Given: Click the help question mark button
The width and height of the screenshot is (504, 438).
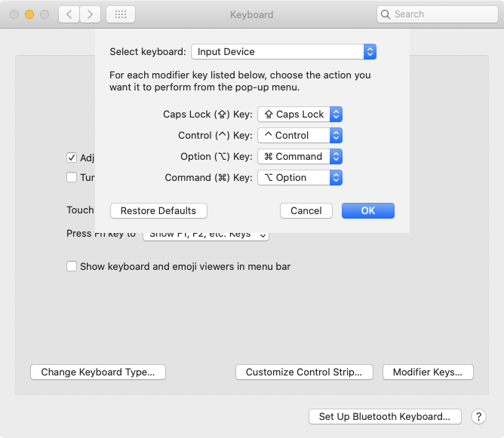Looking at the screenshot, I should (x=478, y=417).
